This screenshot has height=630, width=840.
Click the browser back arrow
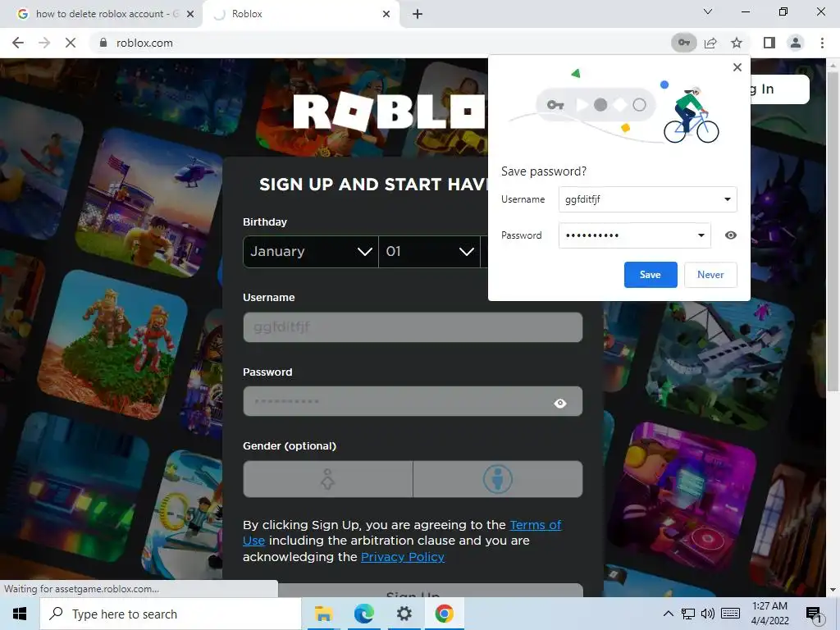coord(18,43)
